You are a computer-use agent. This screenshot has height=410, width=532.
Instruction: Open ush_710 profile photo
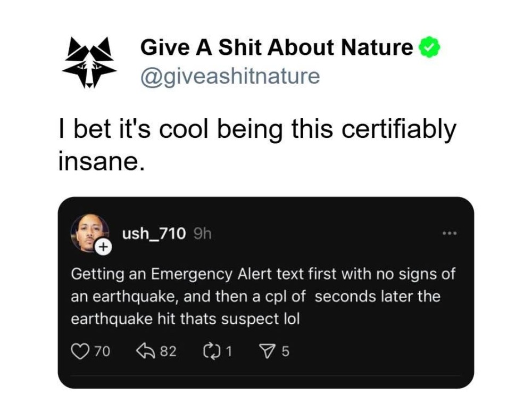tap(89, 233)
